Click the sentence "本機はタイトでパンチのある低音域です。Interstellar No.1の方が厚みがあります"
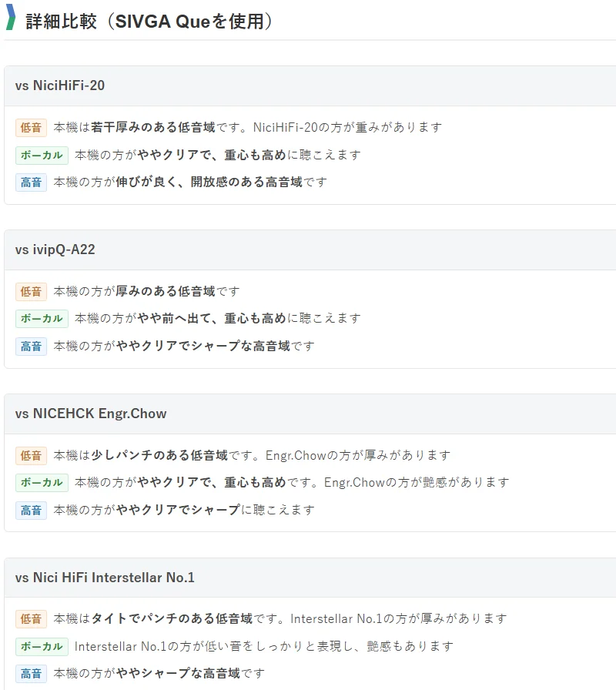The width and height of the screenshot is (616, 690). coord(280,619)
